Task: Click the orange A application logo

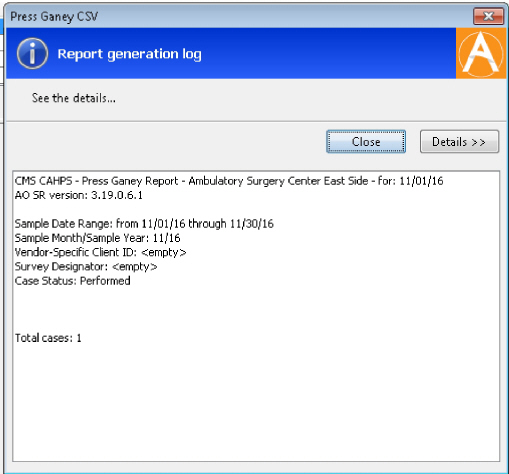Action: point(481,53)
